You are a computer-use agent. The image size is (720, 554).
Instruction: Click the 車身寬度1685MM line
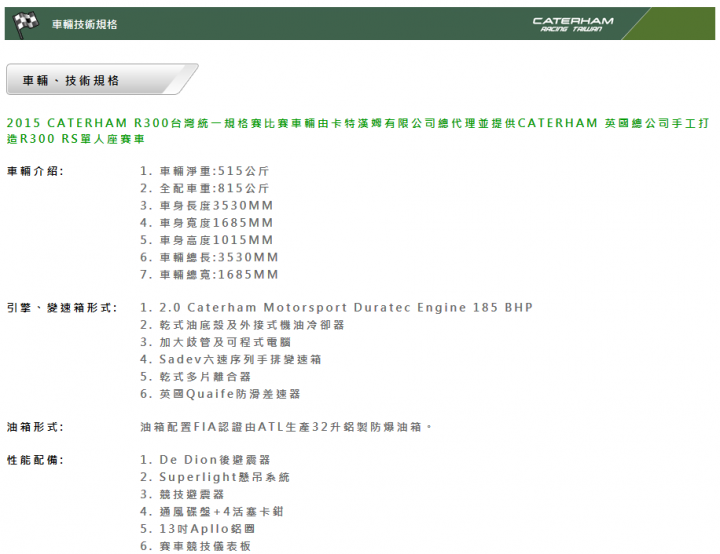(x=207, y=223)
